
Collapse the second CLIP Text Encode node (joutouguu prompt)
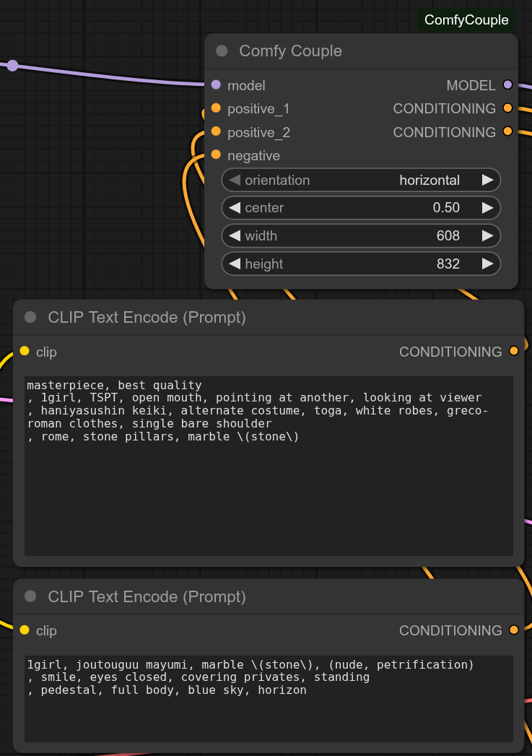pyautogui.click(x=30, y=596)
